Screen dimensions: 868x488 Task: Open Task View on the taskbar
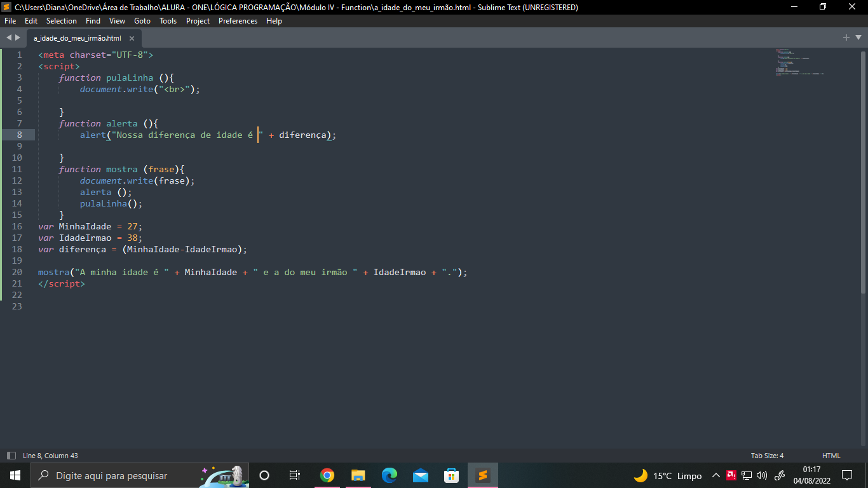tap(295, 475)
